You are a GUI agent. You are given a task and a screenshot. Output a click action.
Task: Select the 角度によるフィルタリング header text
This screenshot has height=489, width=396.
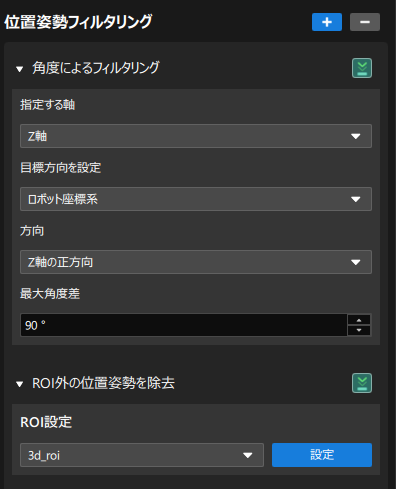(96, 68)
